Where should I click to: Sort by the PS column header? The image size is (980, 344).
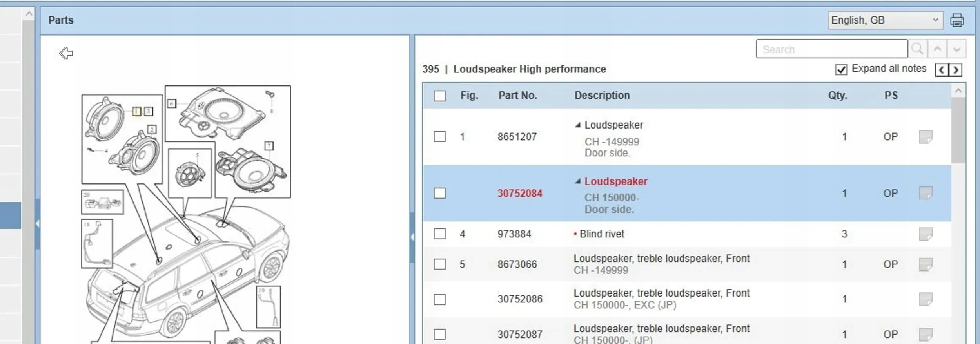click(x=891, y=95)
